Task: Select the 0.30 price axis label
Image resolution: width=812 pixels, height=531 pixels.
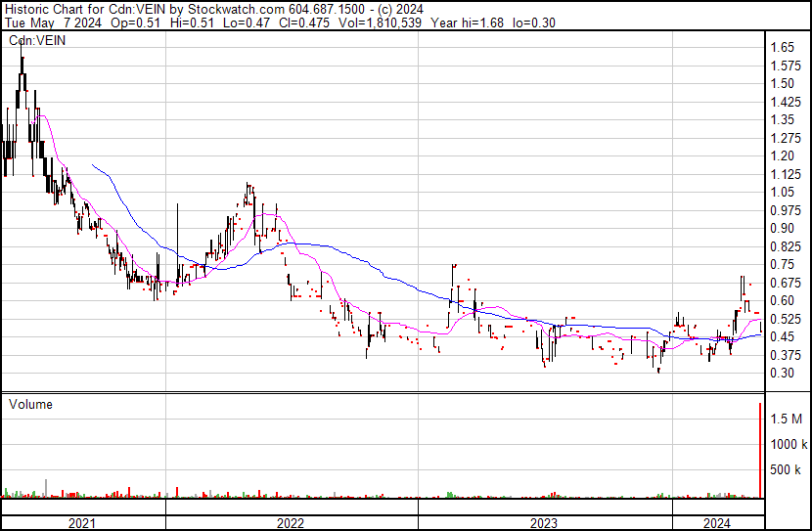Action: pyautogui.click(x=781, y=374)
